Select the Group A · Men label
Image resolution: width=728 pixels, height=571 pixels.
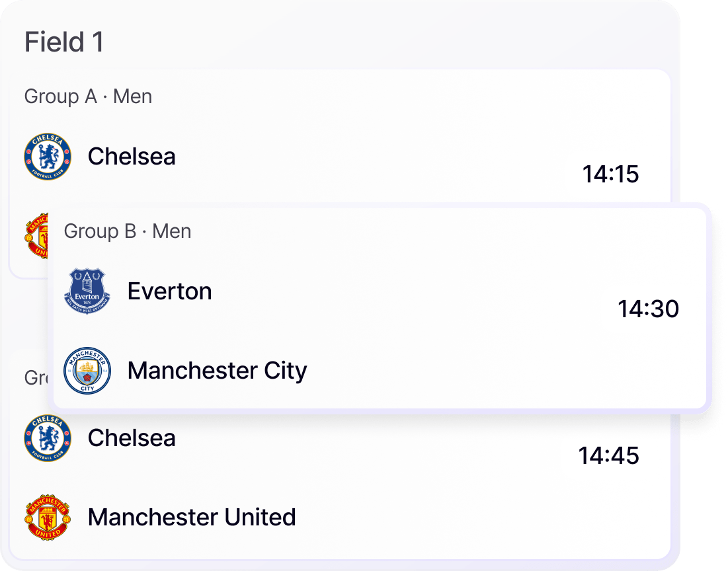point(88,96)
